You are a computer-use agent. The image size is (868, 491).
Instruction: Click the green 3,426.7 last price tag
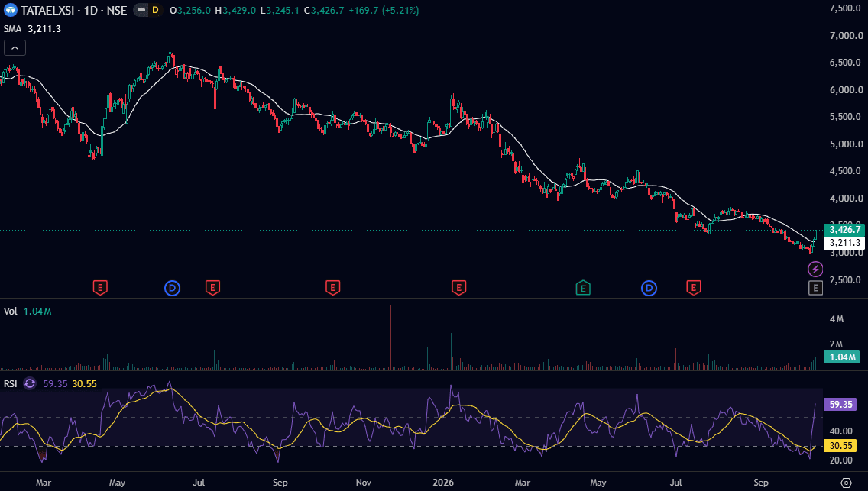(844, 230)
